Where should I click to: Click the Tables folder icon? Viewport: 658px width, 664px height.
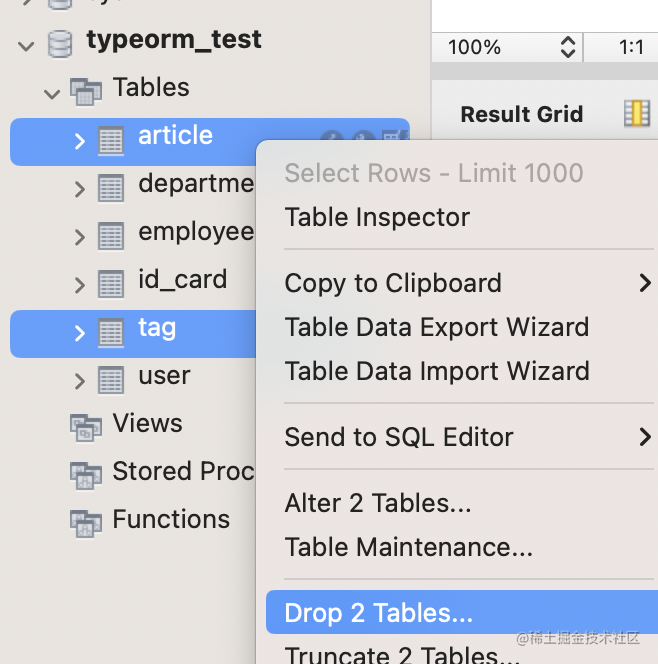tap(86, 90)
